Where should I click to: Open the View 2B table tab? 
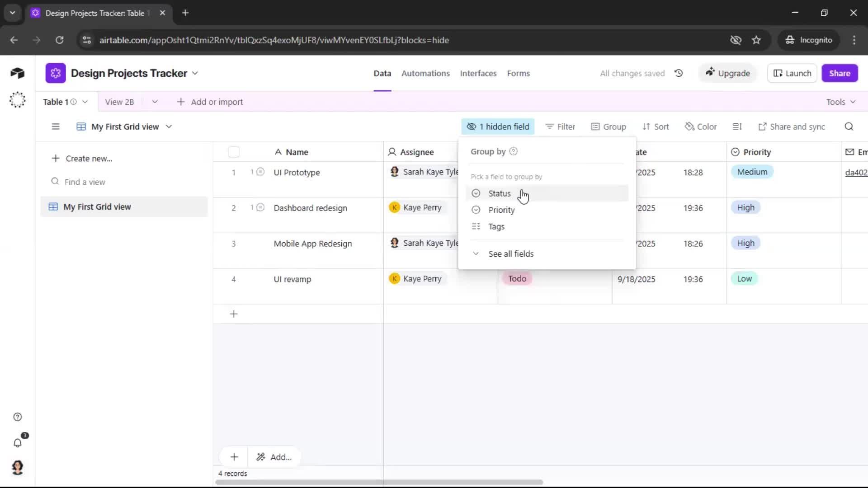119,102
